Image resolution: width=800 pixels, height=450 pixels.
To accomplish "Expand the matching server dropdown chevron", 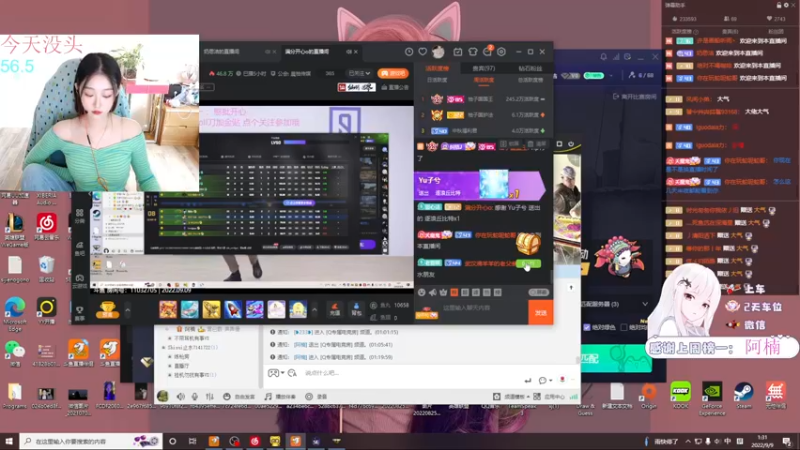I will pos(645,304).
